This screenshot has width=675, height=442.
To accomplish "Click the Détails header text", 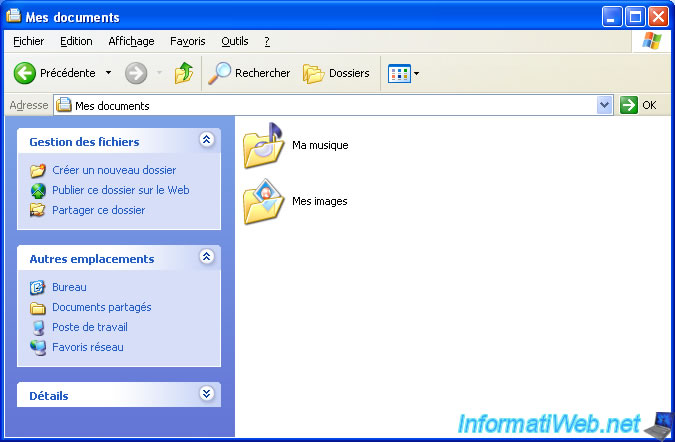I will click(49, 396).
